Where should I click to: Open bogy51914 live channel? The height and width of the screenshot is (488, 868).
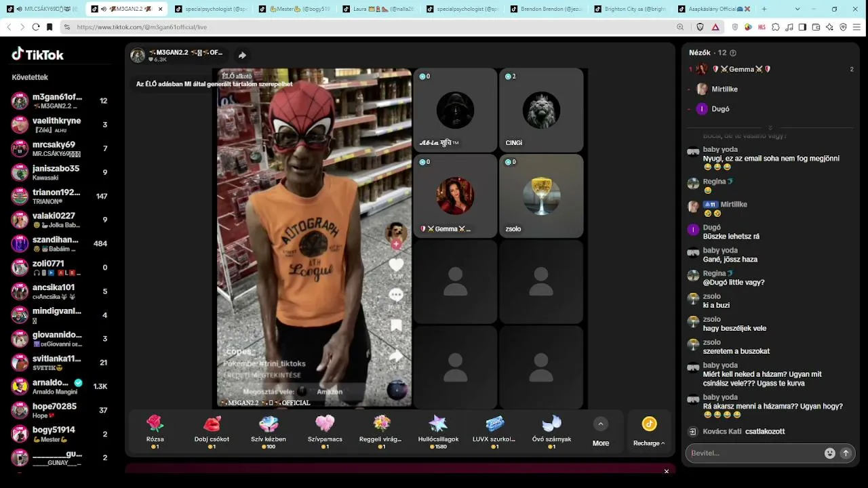pos(60,434)
